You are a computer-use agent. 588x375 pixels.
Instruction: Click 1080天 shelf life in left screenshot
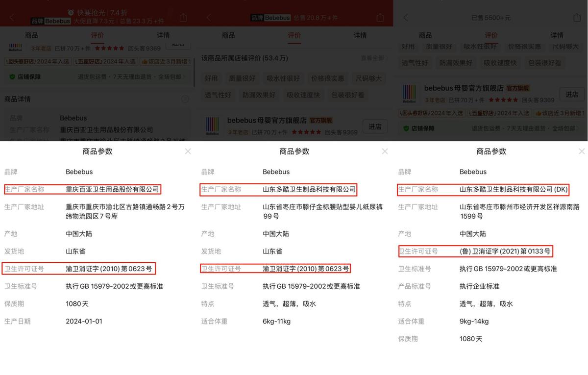click(77, 304)
